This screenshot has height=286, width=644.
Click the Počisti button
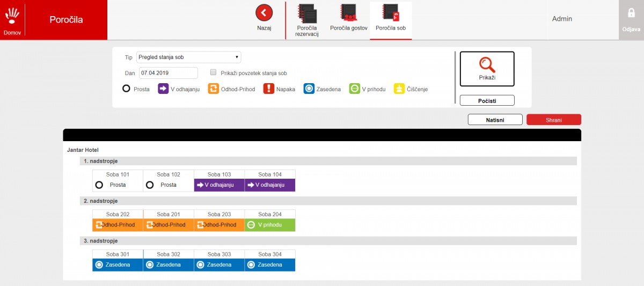pos(487,100)
